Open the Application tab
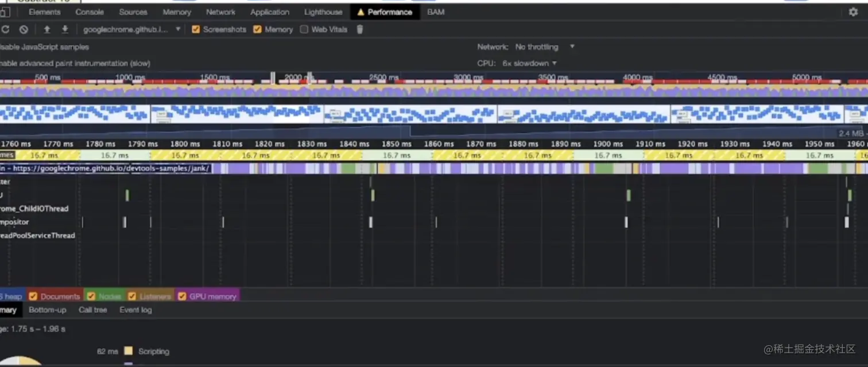This screenshot has height=367, width=868. pyautogui.click(x=270, y=12)
